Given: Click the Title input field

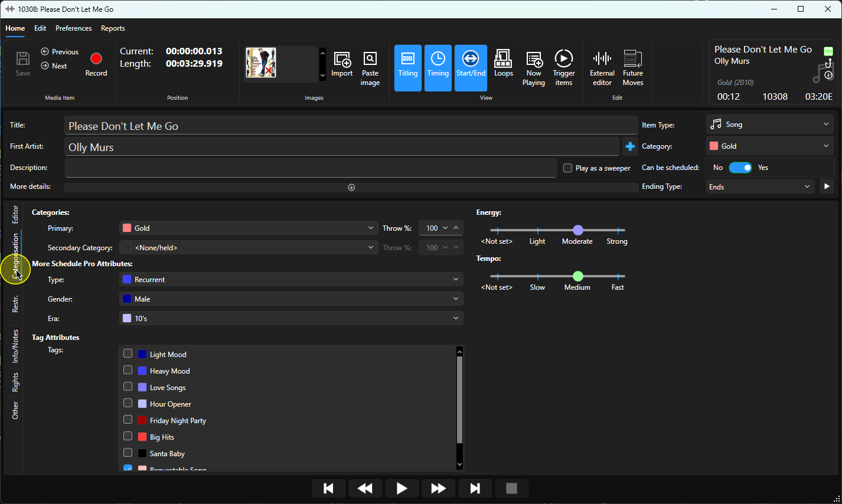Looking at the screenshot, I should (351, 126).
